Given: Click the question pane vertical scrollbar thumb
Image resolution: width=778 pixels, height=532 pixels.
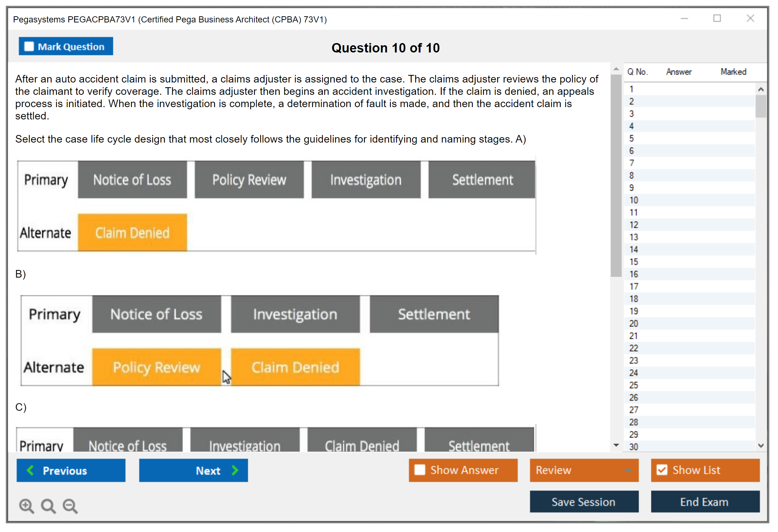Looking at the screenshot, I should (616, 176).
